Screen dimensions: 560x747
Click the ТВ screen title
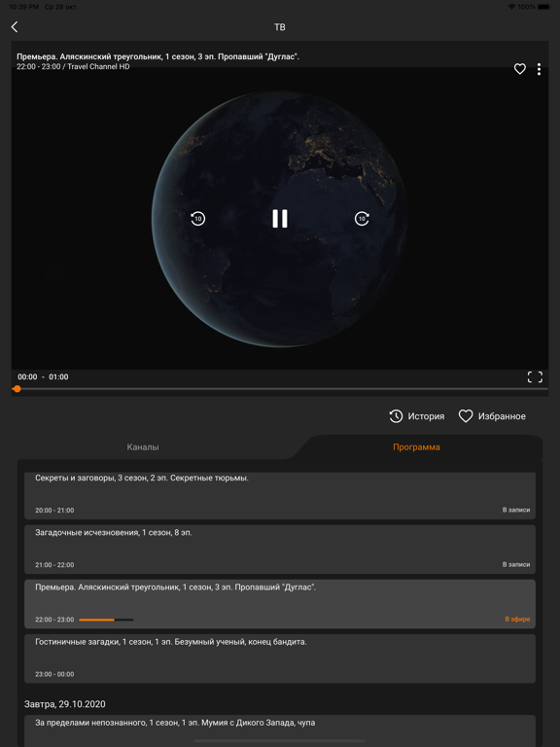tap(280, 27)
